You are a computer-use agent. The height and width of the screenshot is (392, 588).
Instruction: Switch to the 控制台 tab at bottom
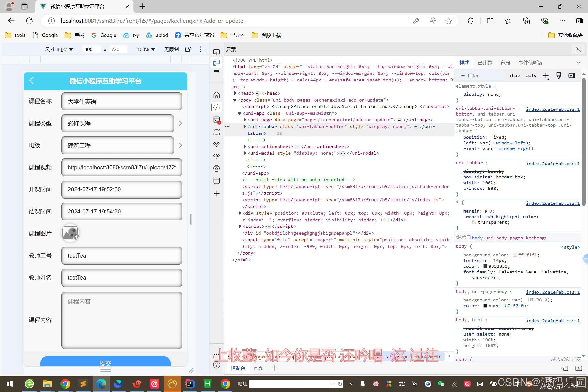coord(238,368)
